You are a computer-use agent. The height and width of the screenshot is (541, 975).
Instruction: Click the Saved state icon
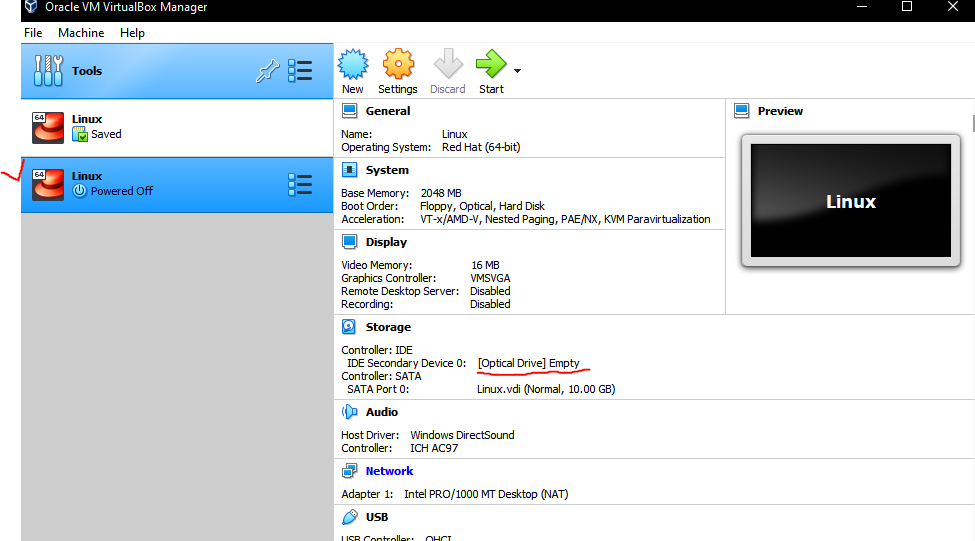click(80, 134)
